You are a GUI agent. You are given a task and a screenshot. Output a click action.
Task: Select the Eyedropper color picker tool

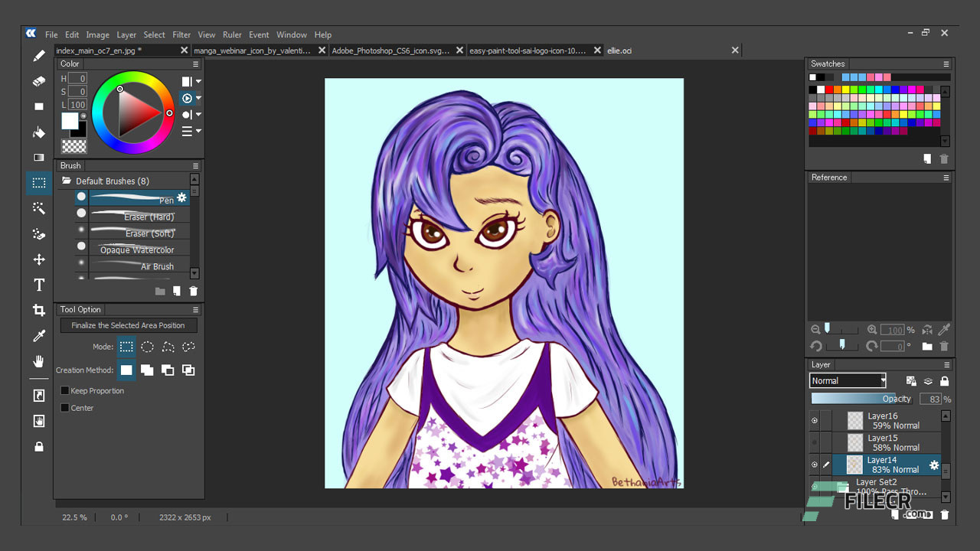point(39,336)
